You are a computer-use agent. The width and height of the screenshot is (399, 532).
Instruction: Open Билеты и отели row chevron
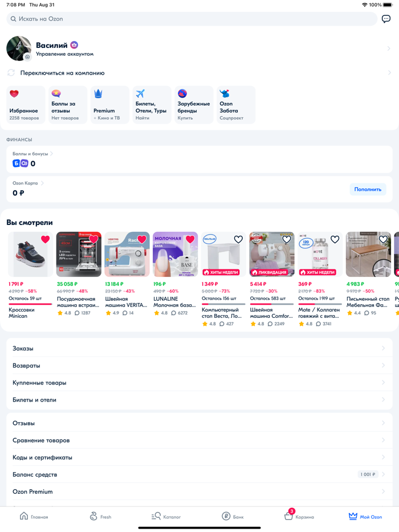383,400
